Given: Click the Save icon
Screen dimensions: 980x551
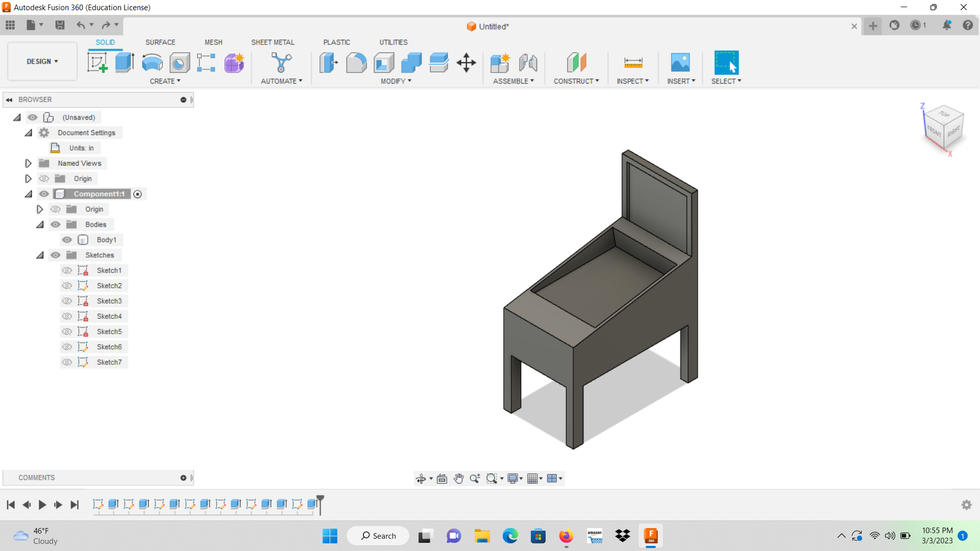Looking at the screenshot, I should [x=60, y=25].
